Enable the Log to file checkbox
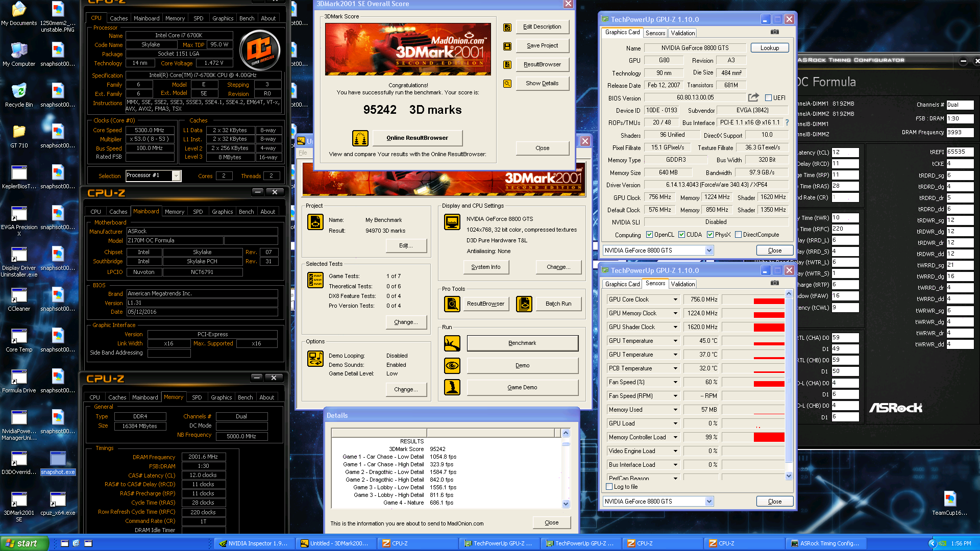The image size is (980, 551). 609,487
